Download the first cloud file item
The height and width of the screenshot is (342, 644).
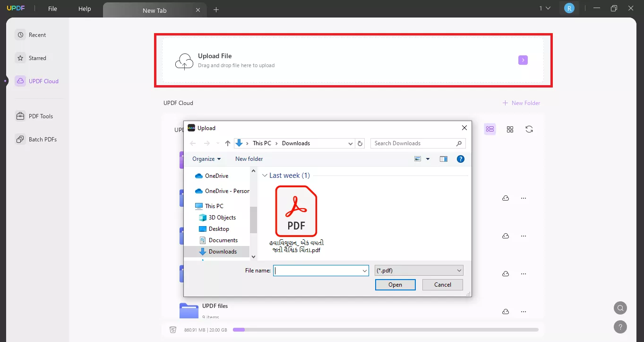pyautogui.click(x=506, y=198)
